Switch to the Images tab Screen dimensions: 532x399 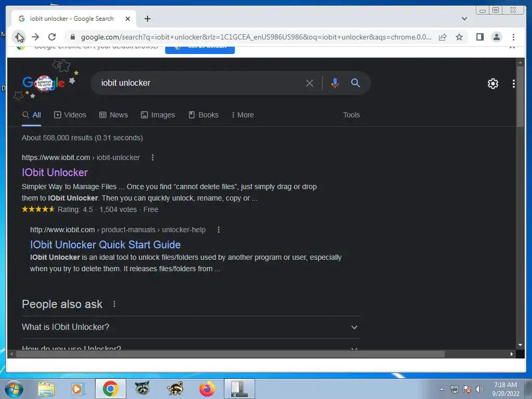tap(158, 115)
